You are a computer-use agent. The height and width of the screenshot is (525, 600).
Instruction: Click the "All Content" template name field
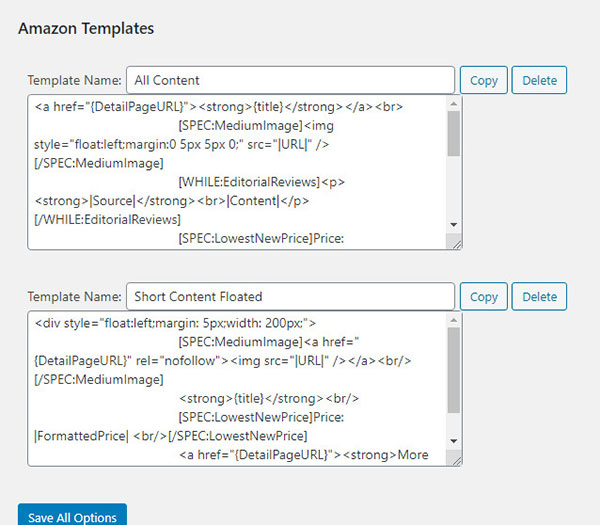click(290, 80)
